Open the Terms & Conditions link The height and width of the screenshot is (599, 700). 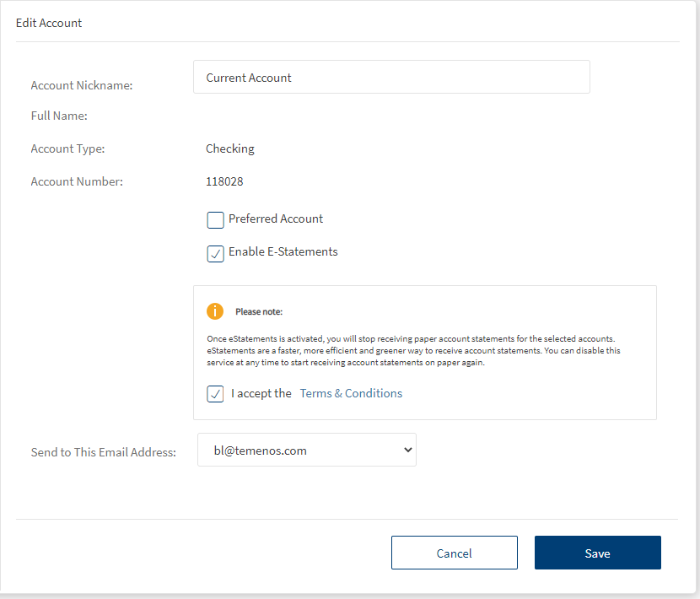351,393
